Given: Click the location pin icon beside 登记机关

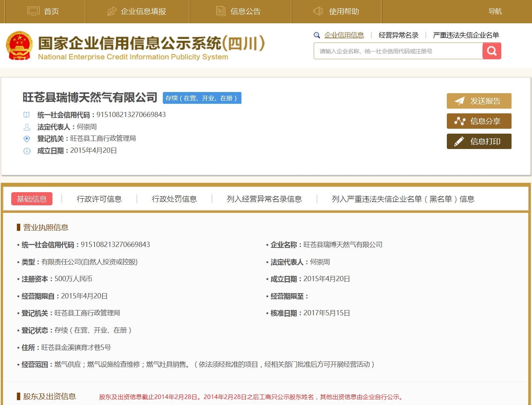Looking at the screenshot, I should (x=27, y=139).
